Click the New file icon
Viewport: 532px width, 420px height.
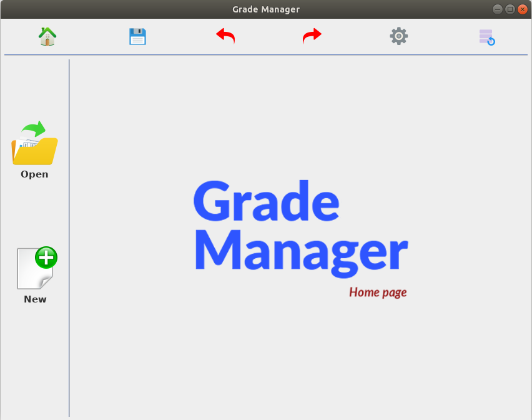(36, 267)
